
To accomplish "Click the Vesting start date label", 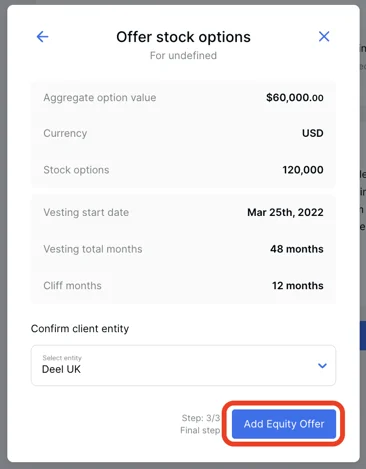I will tap(86, 212).
